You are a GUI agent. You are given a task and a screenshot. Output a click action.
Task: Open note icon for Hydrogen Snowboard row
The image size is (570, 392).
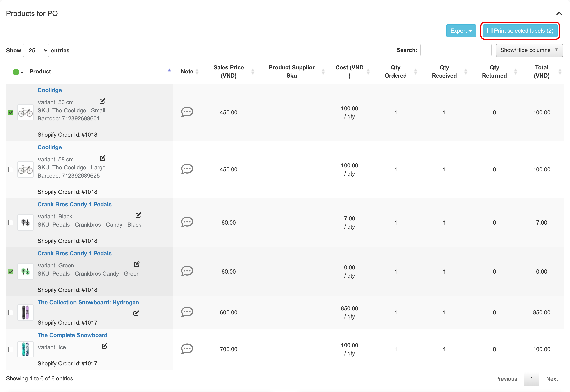[x=187, y=312]
